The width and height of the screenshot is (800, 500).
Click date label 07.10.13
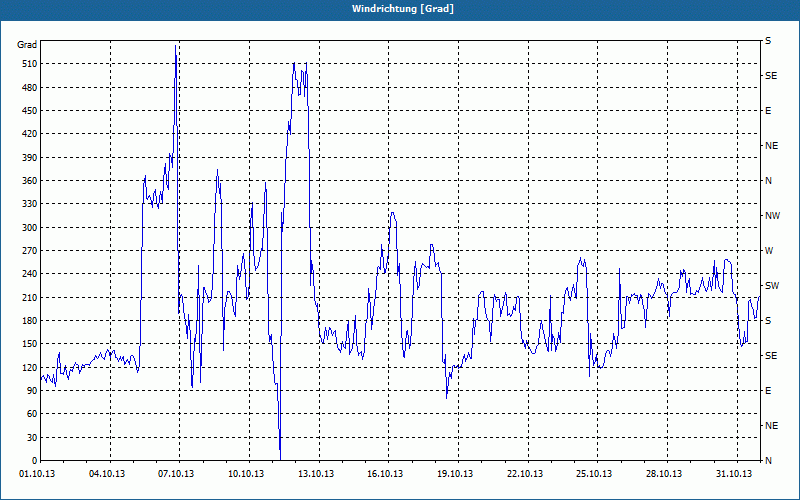(176, 474)
